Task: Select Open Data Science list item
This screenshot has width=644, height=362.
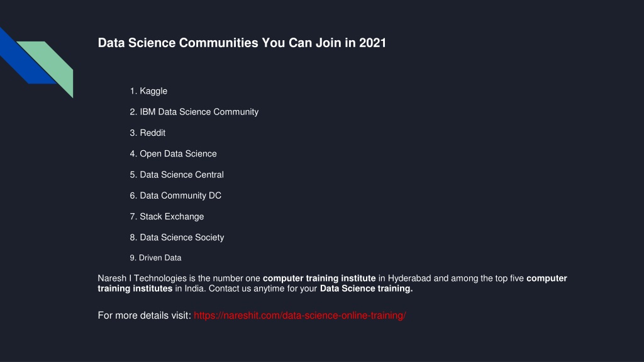Action: [174, 154]
